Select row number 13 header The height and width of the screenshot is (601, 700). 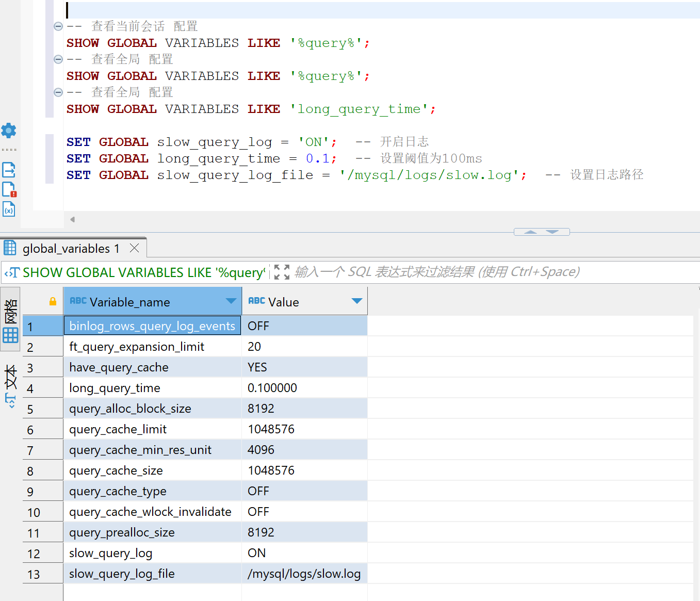43,573
